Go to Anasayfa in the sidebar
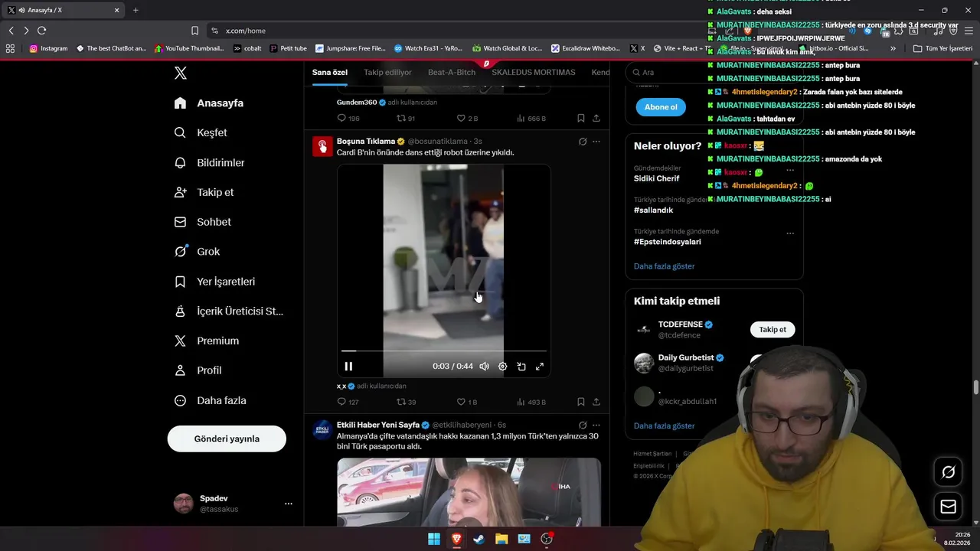The image size is (980, 551). click(209, 103)
